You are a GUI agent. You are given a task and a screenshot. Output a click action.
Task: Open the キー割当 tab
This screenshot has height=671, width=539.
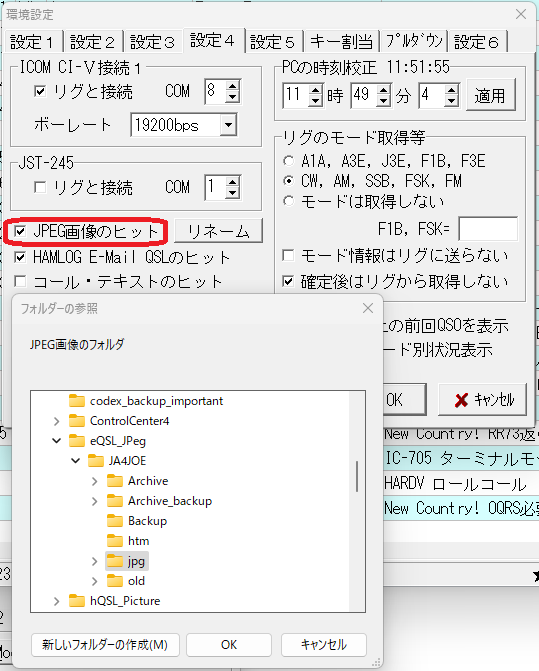click(341, 42)
